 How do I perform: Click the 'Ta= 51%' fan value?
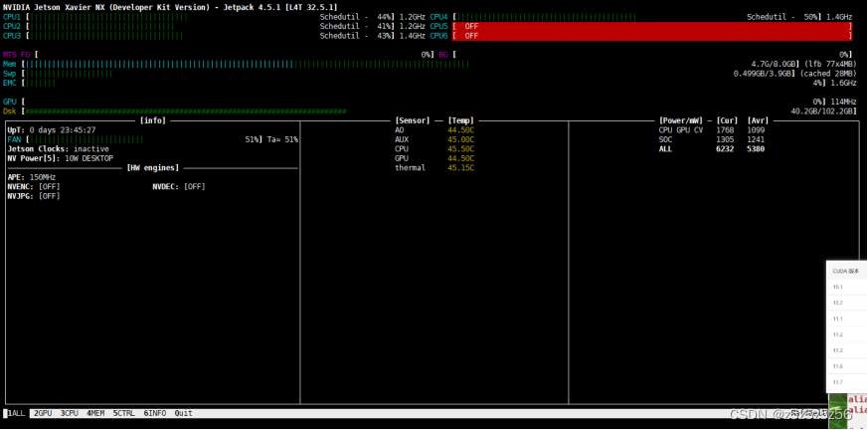point(282,139)
